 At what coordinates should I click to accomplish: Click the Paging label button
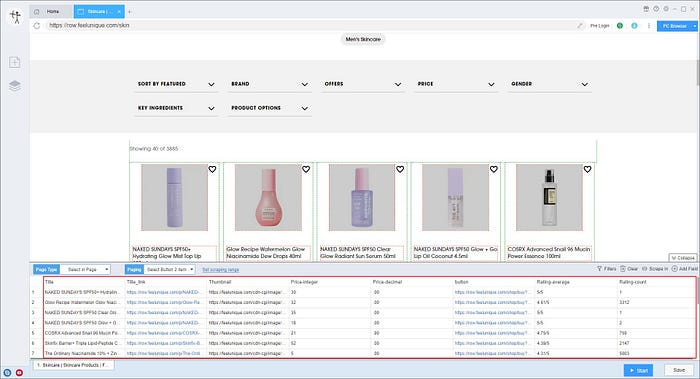(x=134, y=270)
